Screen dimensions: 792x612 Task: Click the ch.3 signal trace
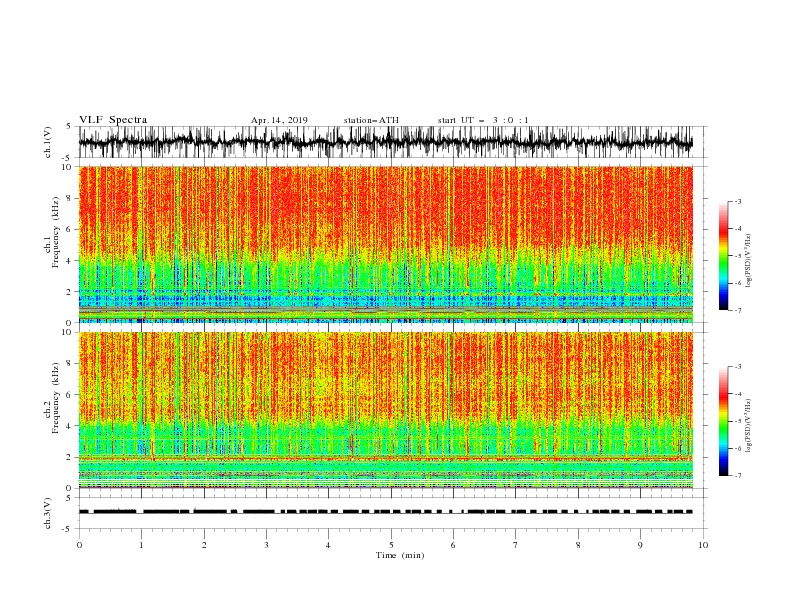tap(386, 512)
